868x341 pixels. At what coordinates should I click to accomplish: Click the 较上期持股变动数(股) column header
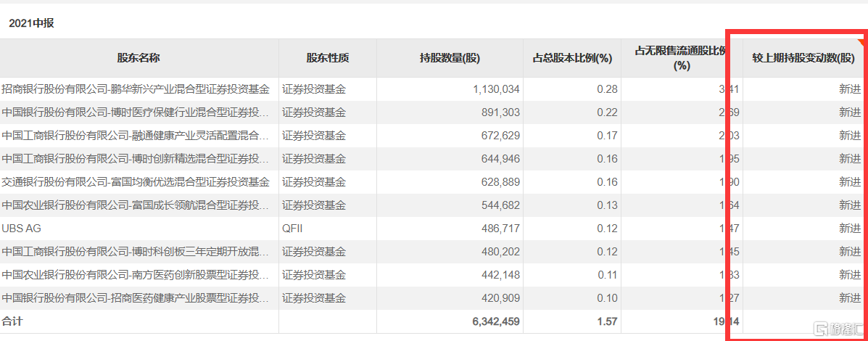tap(803, 58)
